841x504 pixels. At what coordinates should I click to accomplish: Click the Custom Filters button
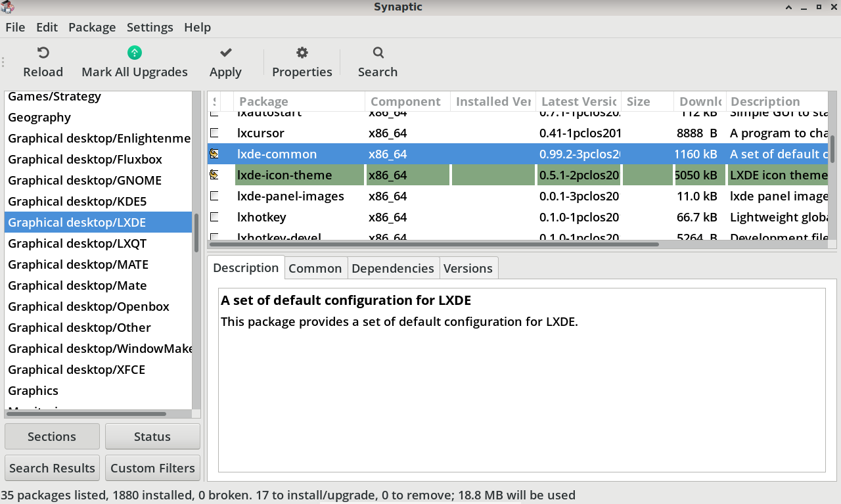coord(152,468)
